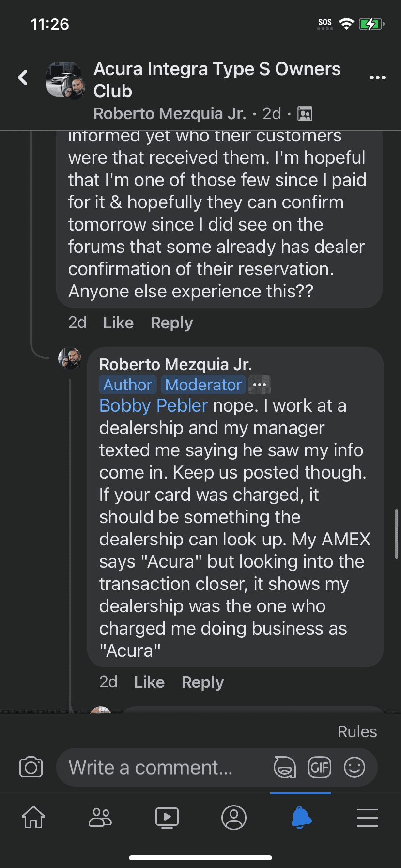This screenshot has width=401, height=868.
Task: Open the Friends tab
Action: 100,817
